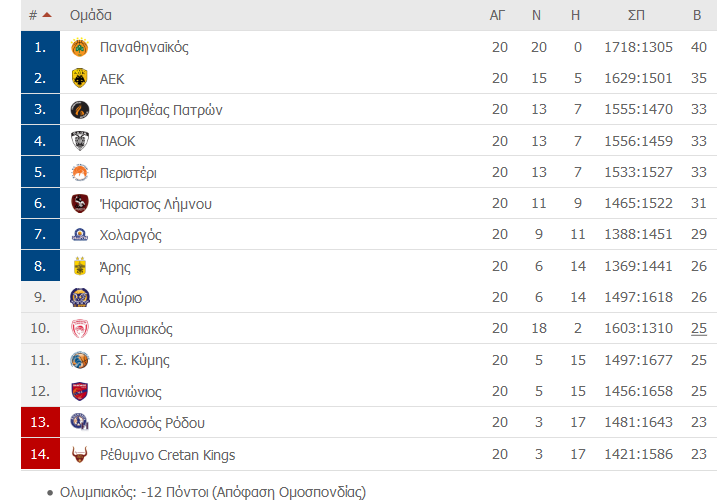Sort standings by the Ν wins column
717x503 pixels.
(536, 15)
